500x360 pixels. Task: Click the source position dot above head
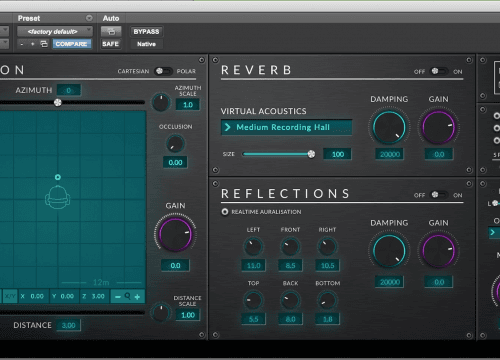(58, 177)
